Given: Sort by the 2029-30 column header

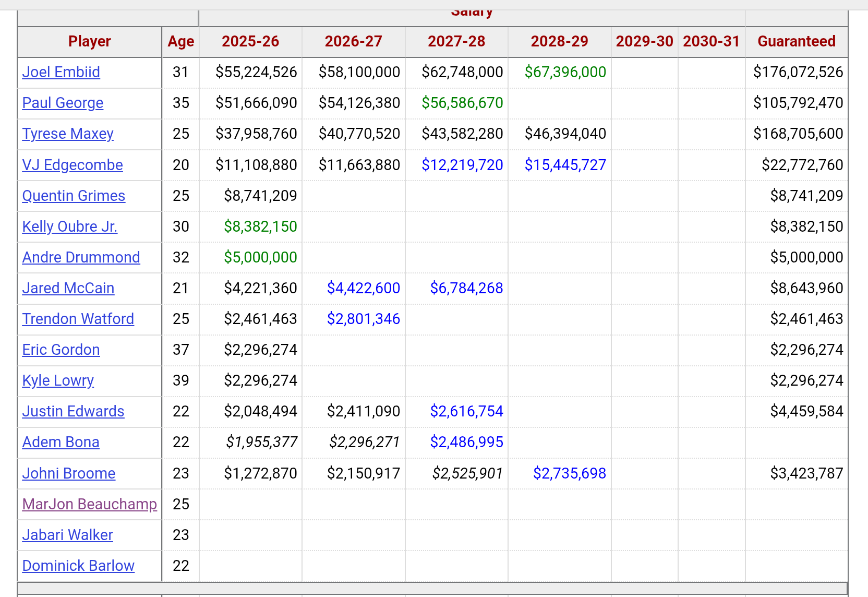Looking at the screenshot, I should pos(645,41).
